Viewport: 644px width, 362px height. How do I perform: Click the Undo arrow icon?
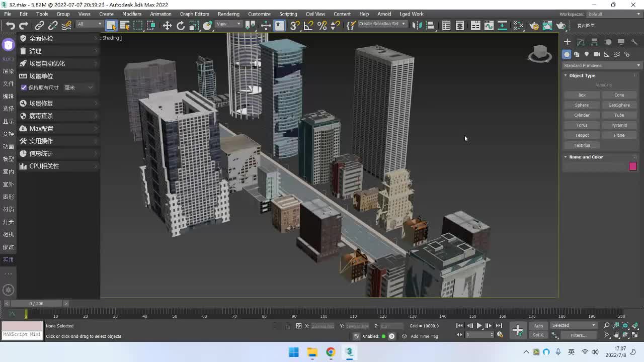coord(10,26)
